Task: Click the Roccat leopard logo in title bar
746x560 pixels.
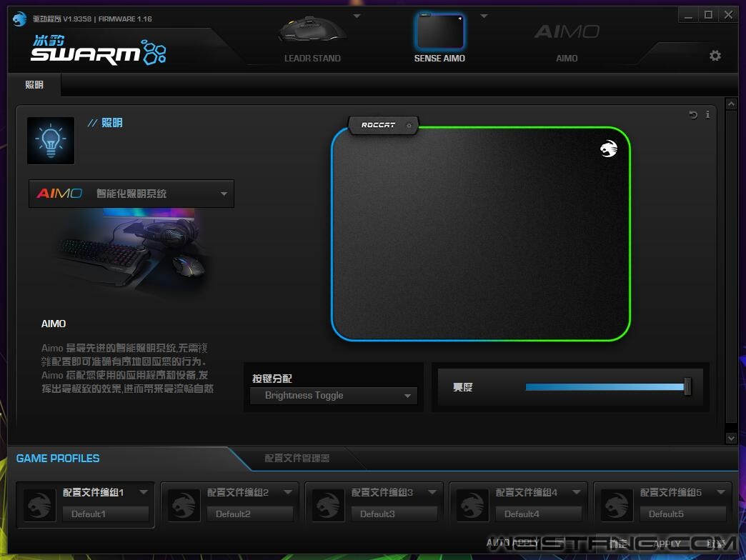Action: (x=19, y=19)
